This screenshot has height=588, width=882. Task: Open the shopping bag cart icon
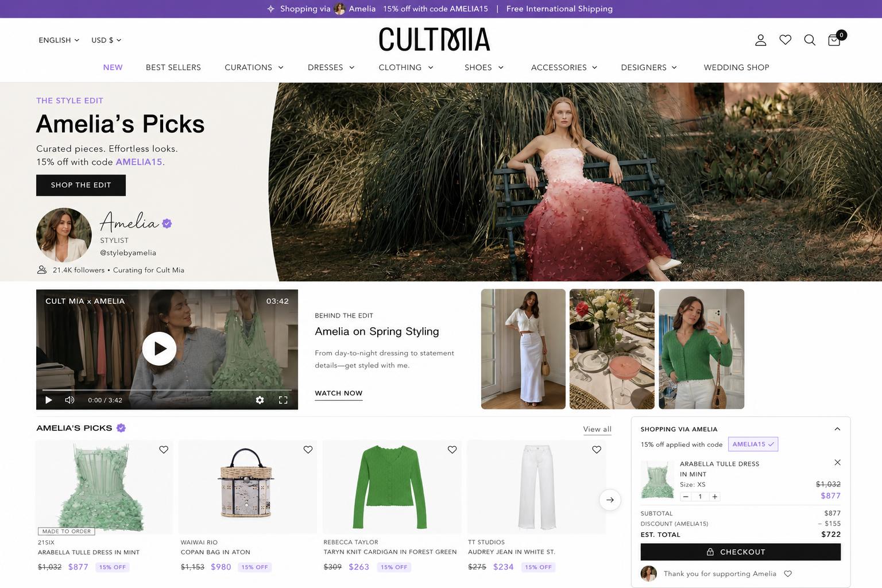(835, 39)
